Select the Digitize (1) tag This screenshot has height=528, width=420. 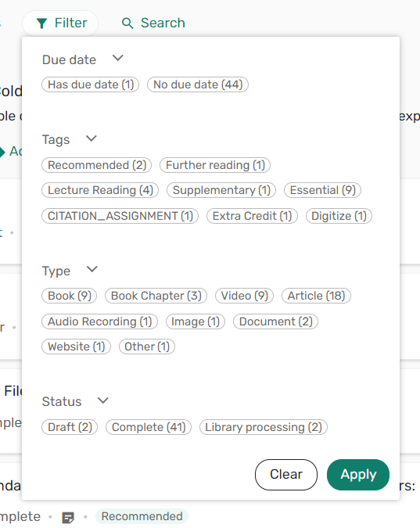click(339, 216)
